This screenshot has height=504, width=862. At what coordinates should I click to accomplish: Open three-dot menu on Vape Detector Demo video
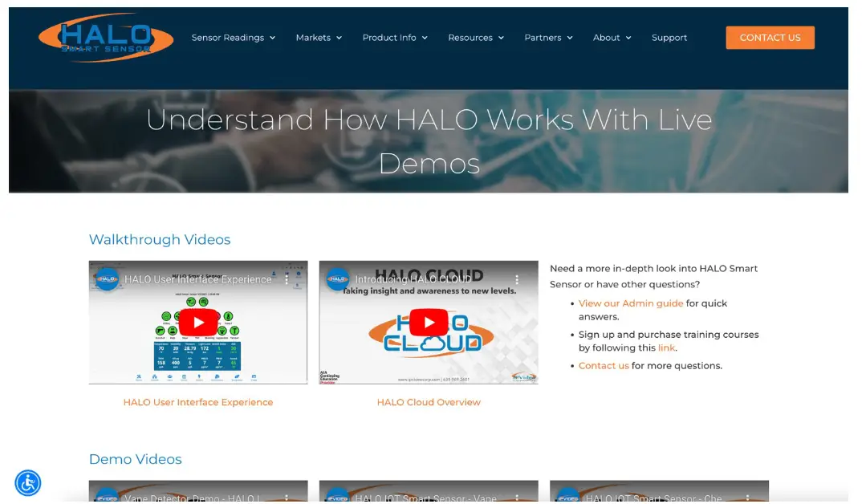287,498
